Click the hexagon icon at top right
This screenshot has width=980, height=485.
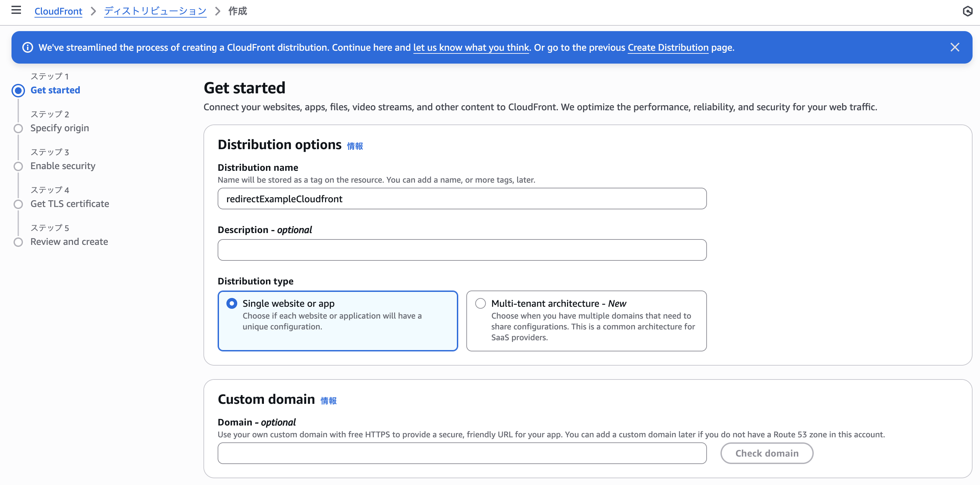tap(967, 11)
